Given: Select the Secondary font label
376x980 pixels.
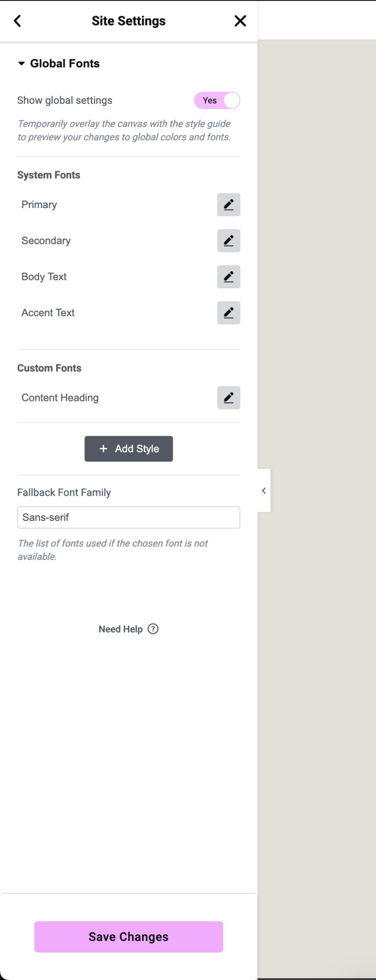Looking at the screenshot, I should click(x=46, y=241).
